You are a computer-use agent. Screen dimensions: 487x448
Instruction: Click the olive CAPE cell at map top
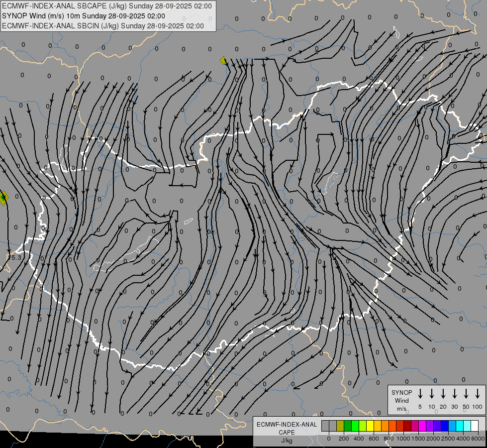tap(223, 60)
